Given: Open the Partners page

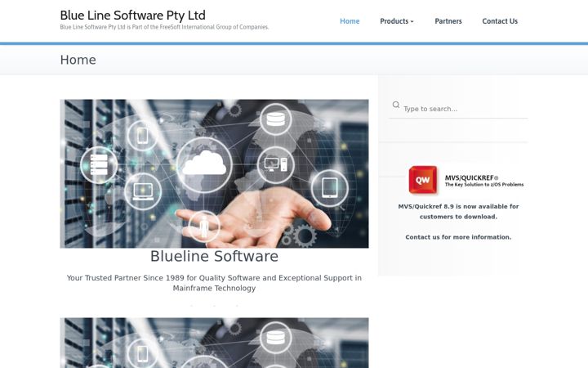Looking at the screenshot, I should click(x=448, y=21).
